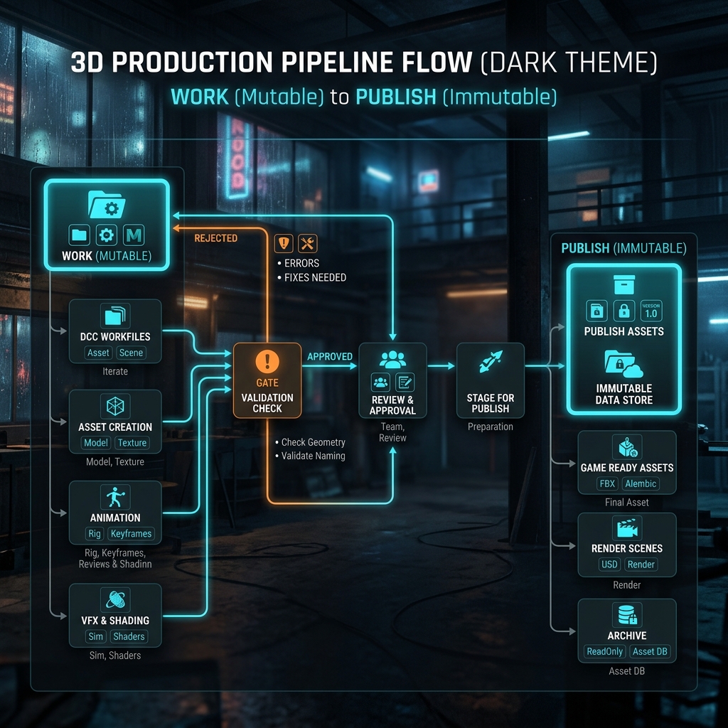The image size is (728, 728).
Task: Click the shield warning icon above Errors
Action: 284,243
